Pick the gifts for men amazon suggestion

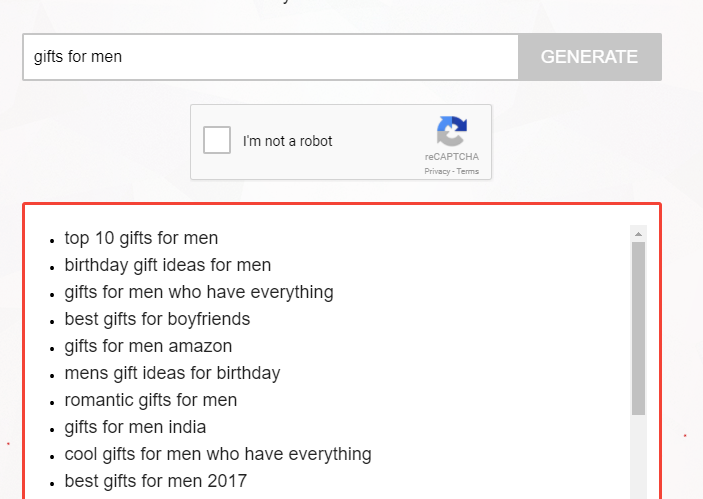(148, 346)
